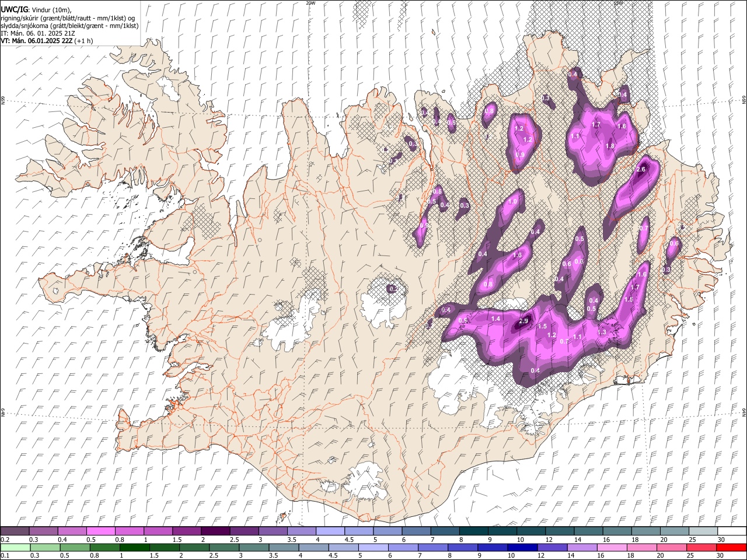Click the '25' label of the rain scale

point(692,556)
